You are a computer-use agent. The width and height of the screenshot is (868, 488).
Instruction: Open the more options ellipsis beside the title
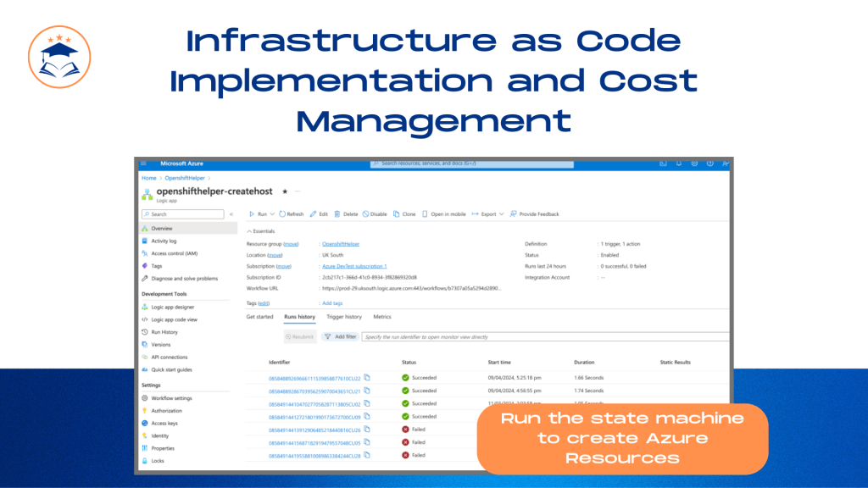coord(298,191)
